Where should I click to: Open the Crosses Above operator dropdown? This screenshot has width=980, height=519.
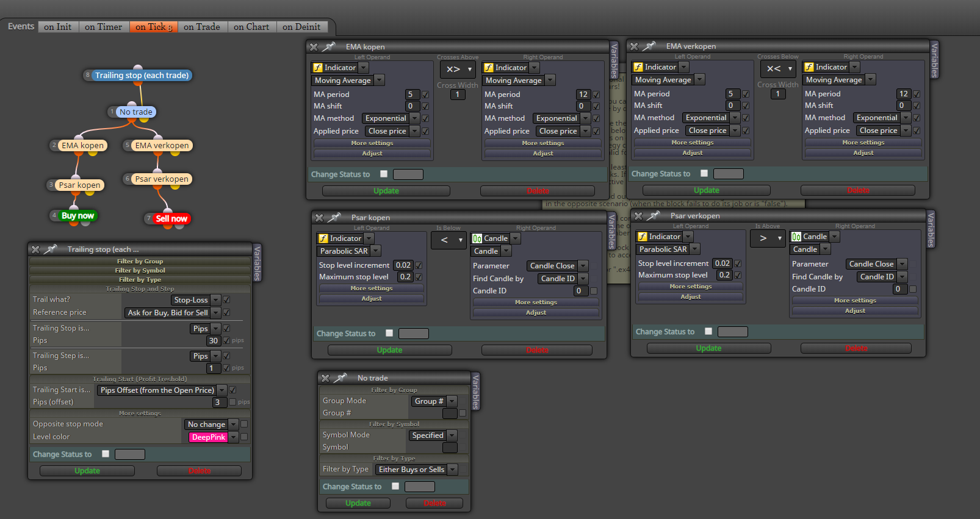point(459,69)
